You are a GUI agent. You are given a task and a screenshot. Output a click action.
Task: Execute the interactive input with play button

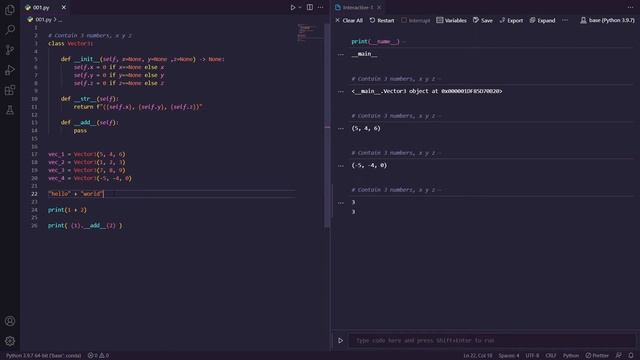pos(340,340)
